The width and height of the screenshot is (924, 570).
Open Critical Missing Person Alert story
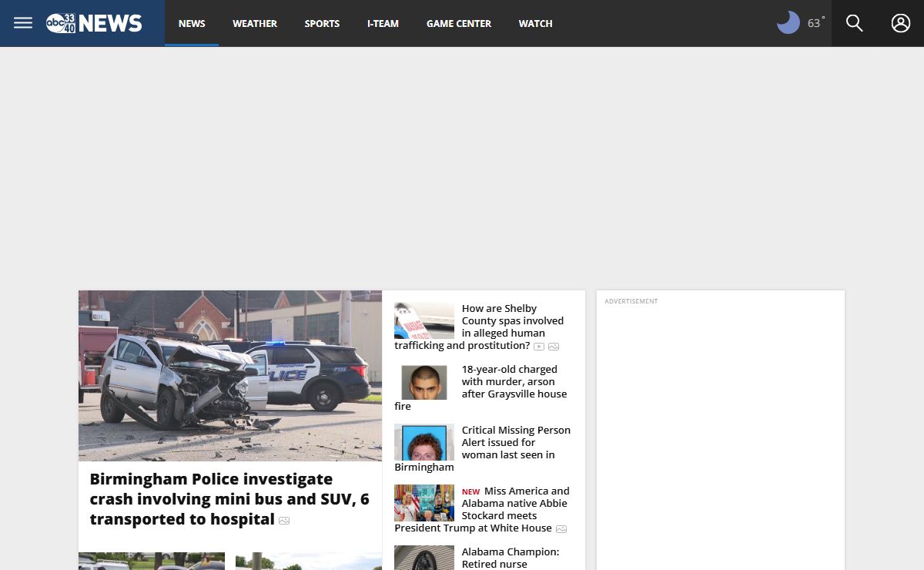click(x=483, y=448)
